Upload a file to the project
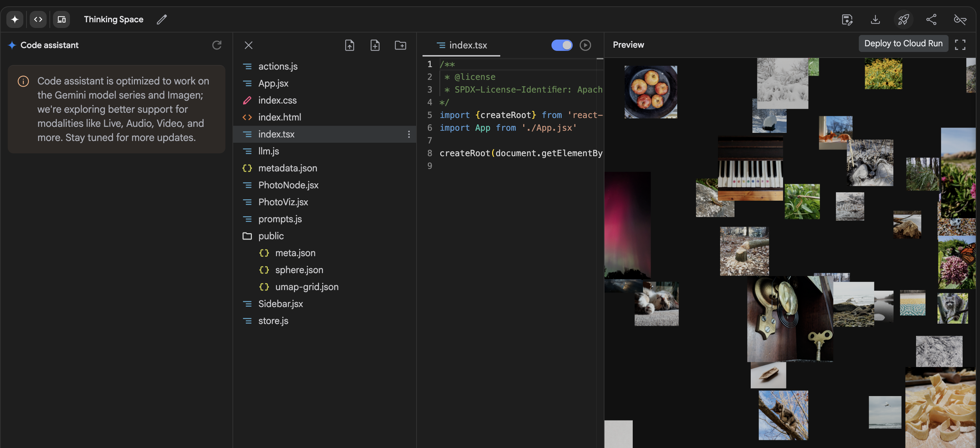The width and height of the screenshot is (980, 448). point(349,45)
